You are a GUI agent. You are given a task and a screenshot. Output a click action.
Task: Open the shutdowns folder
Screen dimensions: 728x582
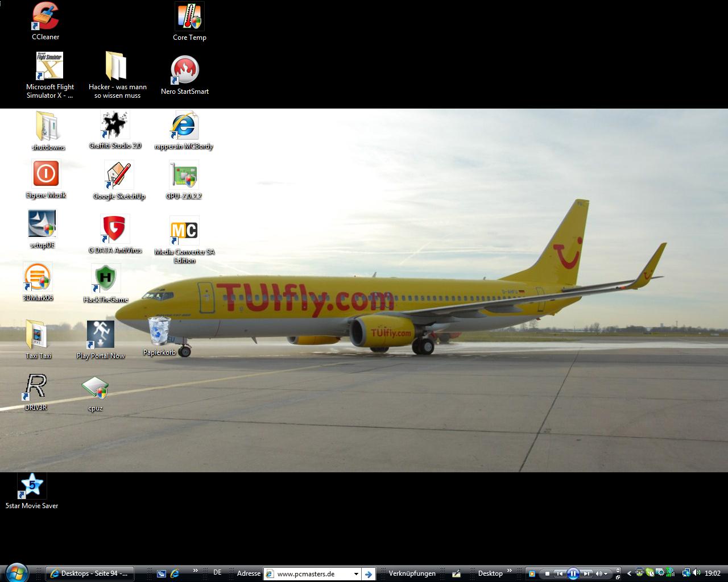(48, 131)
